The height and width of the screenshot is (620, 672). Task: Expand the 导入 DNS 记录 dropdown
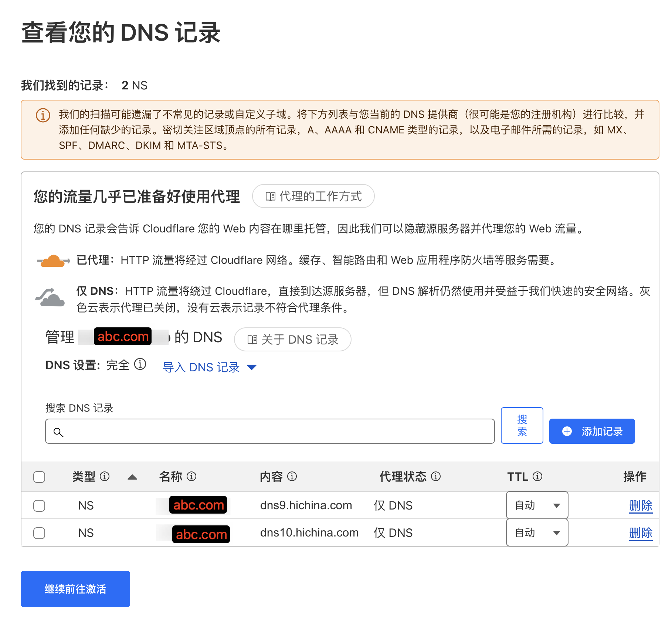click(210, 367)
